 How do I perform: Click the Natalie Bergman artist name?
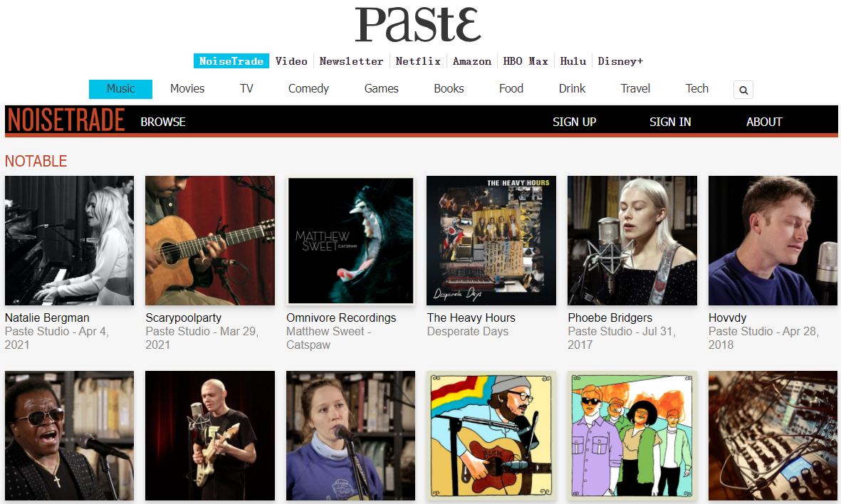pyautogui.click(x=47, y=318)
